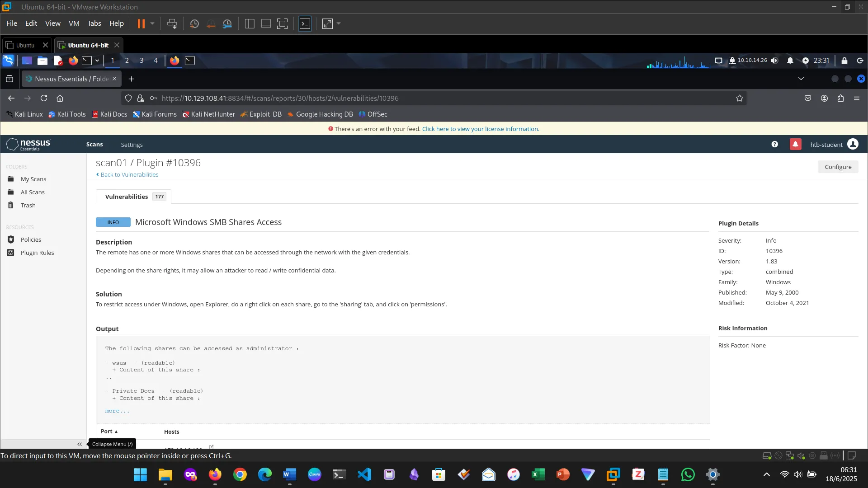The height and width of the screenshot is (488, 868).
Task: Open the VMware power options dropdown arrow
Action: 152,23
